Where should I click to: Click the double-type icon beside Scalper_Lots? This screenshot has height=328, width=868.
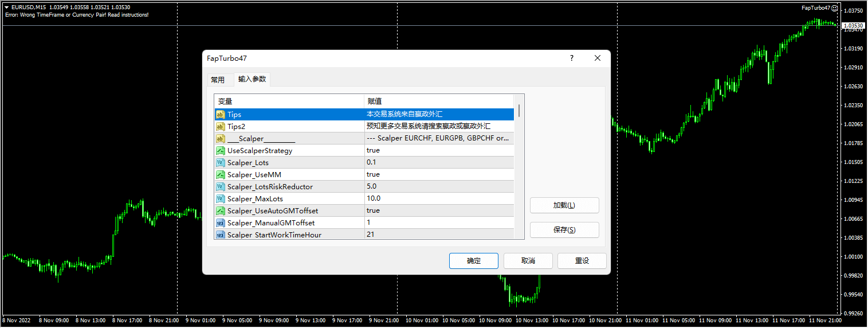[220, 163]
